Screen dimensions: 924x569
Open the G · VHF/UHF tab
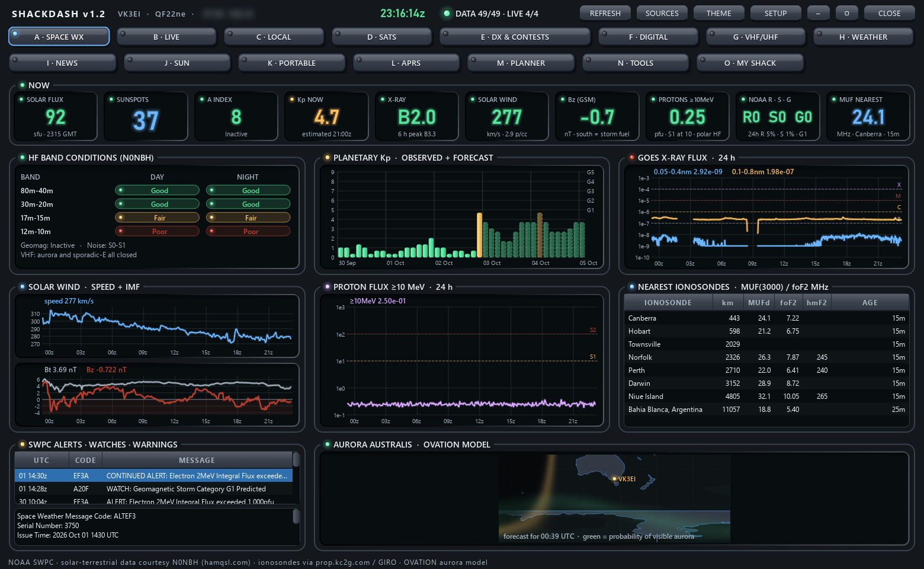pos(755,37)
